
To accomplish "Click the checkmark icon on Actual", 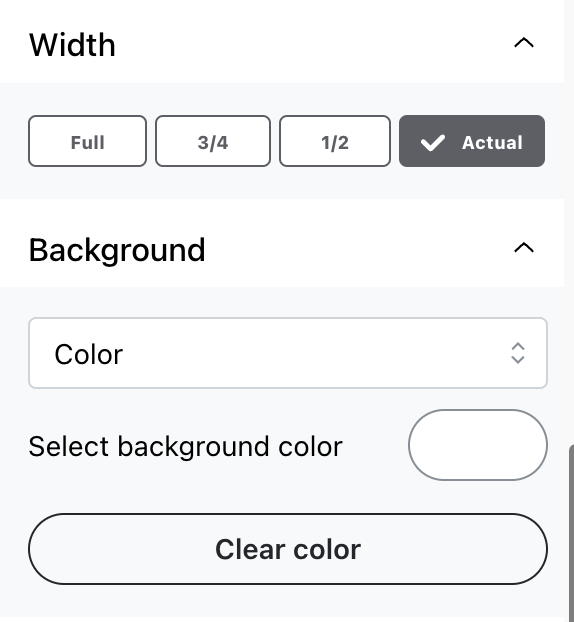I will (x=432, y=143).
